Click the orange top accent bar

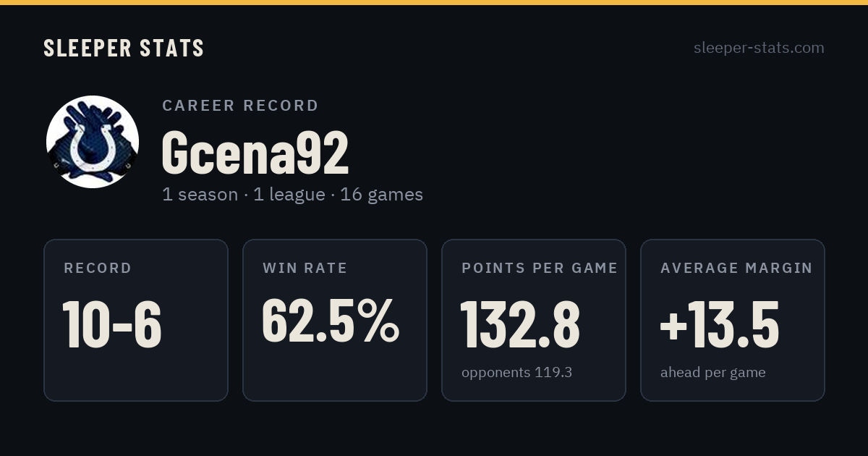[434, 2]
